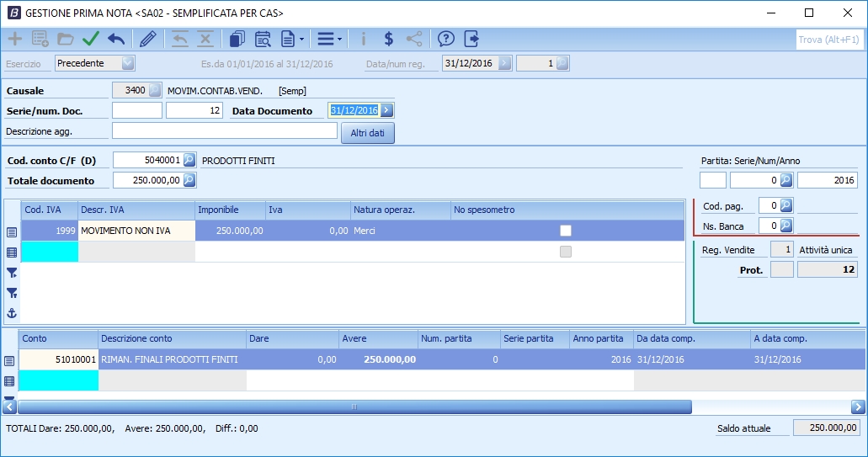This screenshot has width=868, height=457.
Task: Click the pencil edit icon
Action: point(148,39)
